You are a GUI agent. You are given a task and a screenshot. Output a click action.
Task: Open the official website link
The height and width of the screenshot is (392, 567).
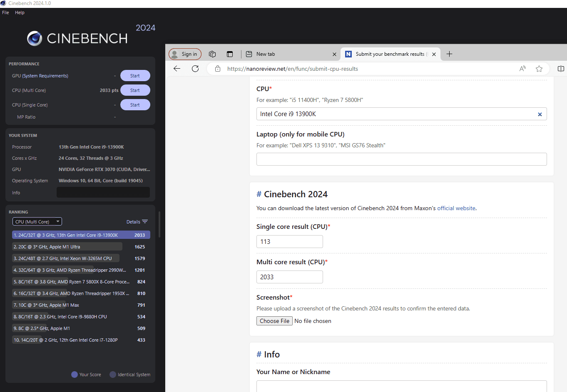(x=456, y=208)
